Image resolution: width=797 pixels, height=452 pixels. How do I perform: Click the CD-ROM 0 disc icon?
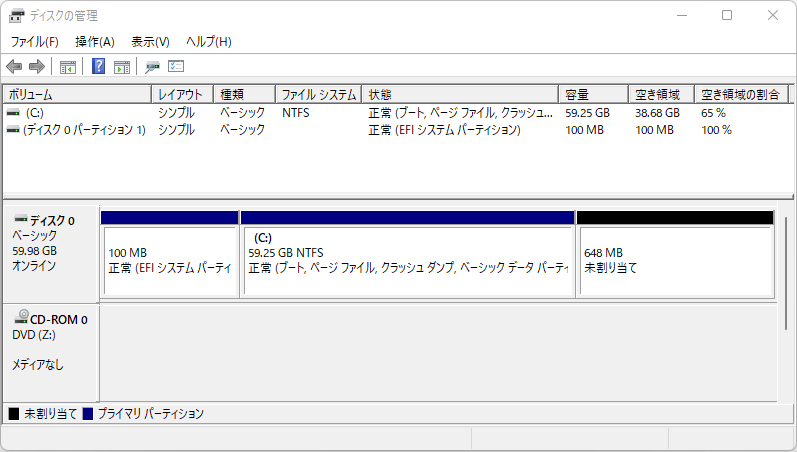click(21, 317)
